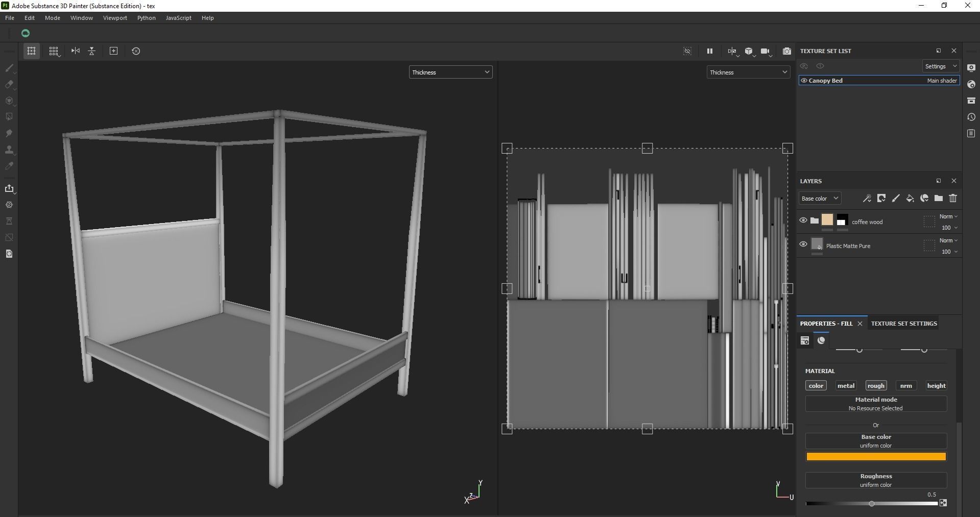
Task: Open the Python menu
Action: click(146, 18)
